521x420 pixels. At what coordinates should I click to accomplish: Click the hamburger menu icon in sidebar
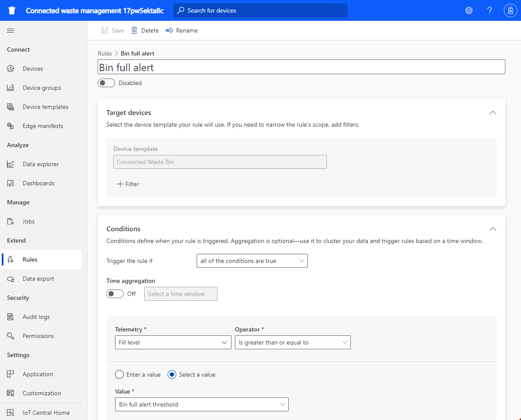click(10, 30)
